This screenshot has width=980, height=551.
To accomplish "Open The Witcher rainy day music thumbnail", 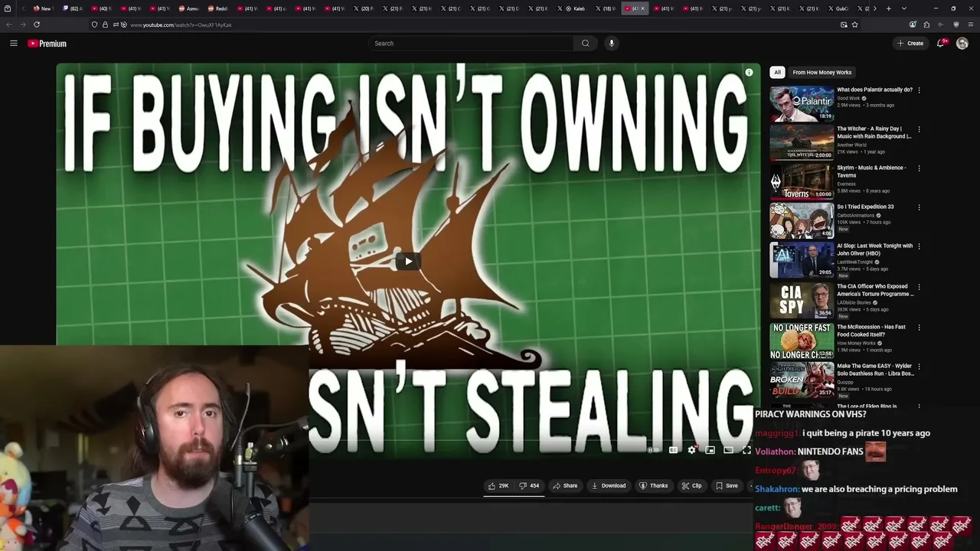I will pyautogui.click(x=802, y=143).
